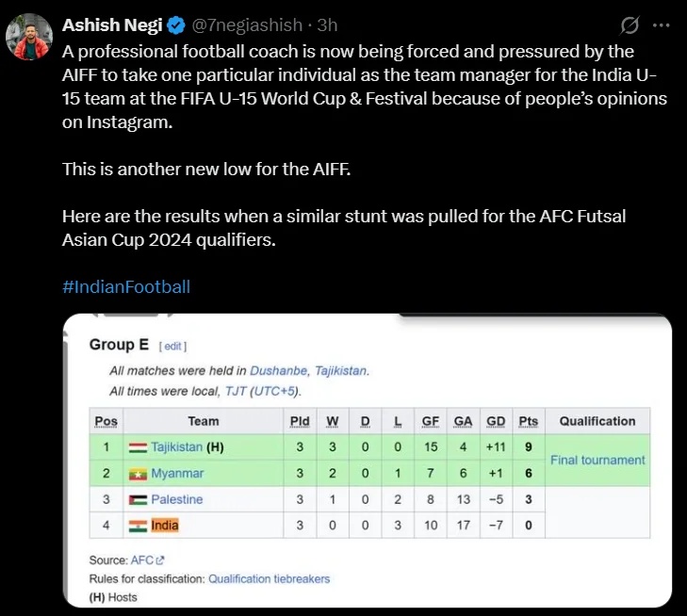Open the @7negiashish handle link
Screen dimensions: 687x616
pyautogui.click(x=247, y=25)
